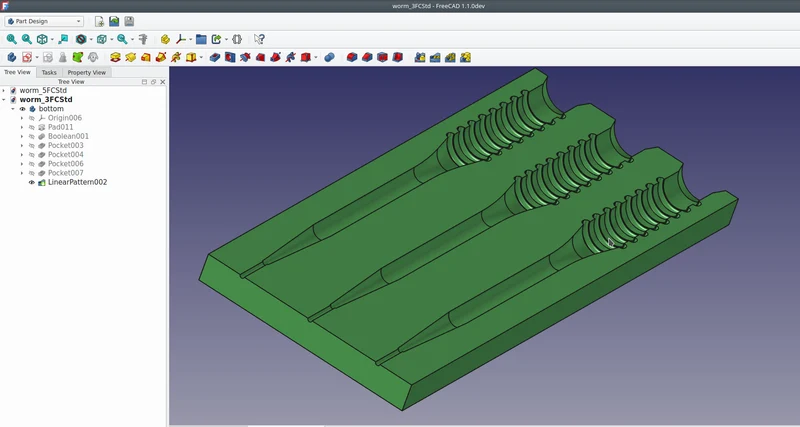
Task: Show the hidden Pocket003 feature
Action: [x=32, y=145]
